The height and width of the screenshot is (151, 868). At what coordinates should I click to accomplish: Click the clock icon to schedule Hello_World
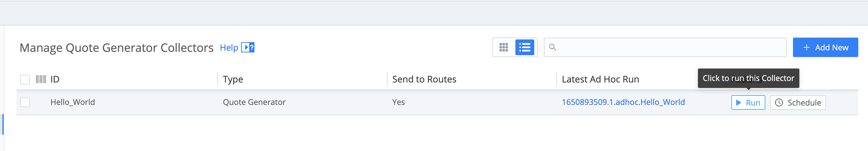tap(779, 102)
